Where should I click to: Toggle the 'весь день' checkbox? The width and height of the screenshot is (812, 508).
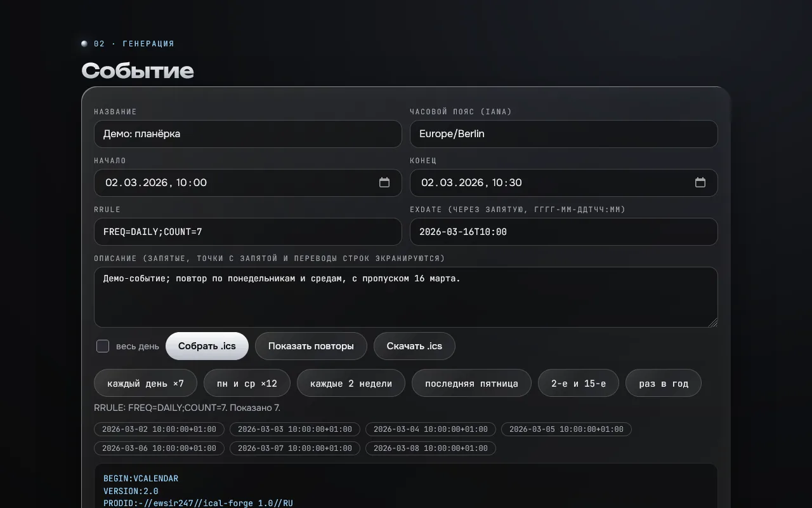103,346
